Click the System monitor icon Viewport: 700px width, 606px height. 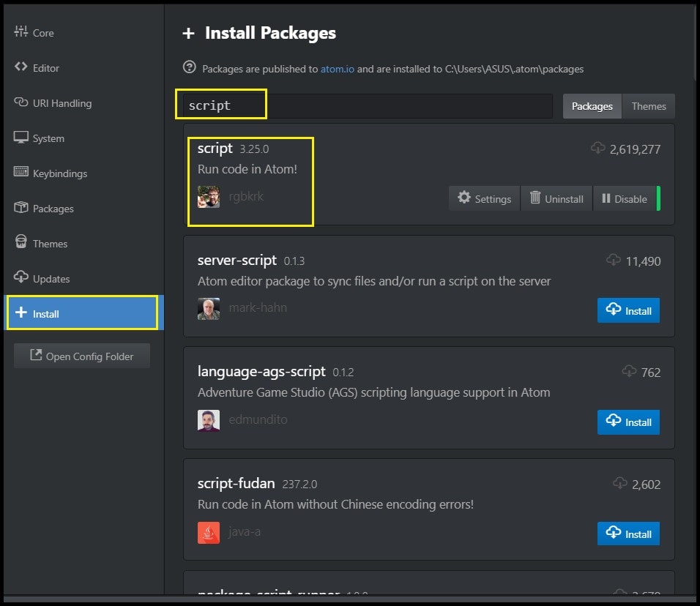[21, 138]
